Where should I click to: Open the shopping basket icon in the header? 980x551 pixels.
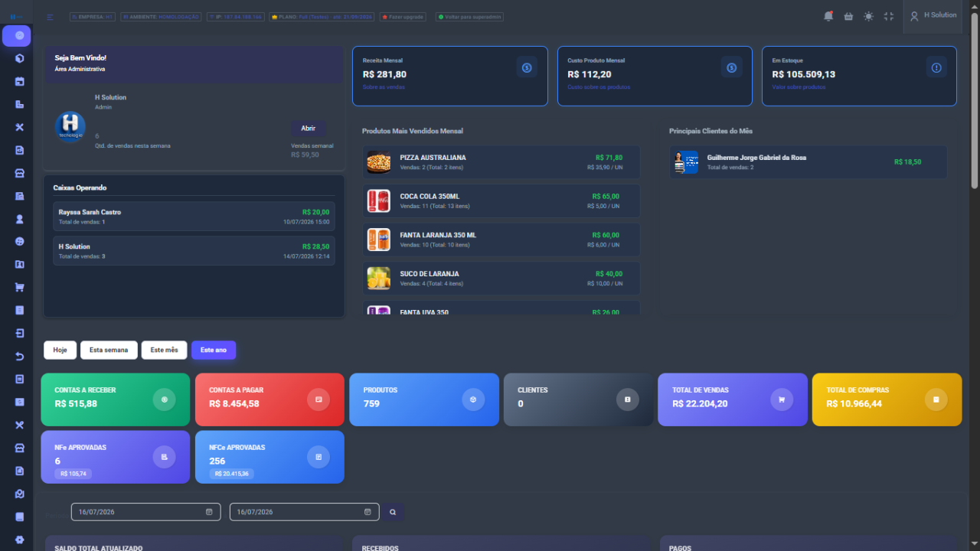pos(848,16)
